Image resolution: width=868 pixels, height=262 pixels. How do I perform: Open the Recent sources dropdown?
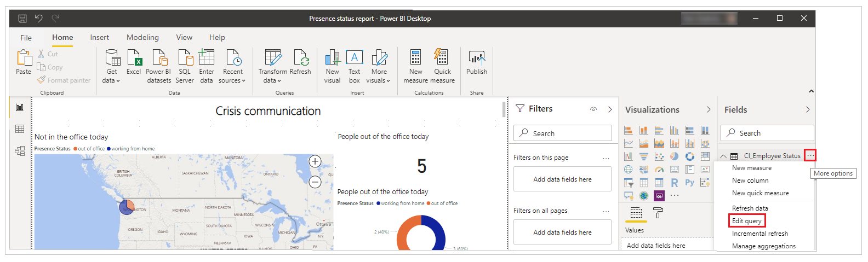pyautogui.click(x=232, y=66)
